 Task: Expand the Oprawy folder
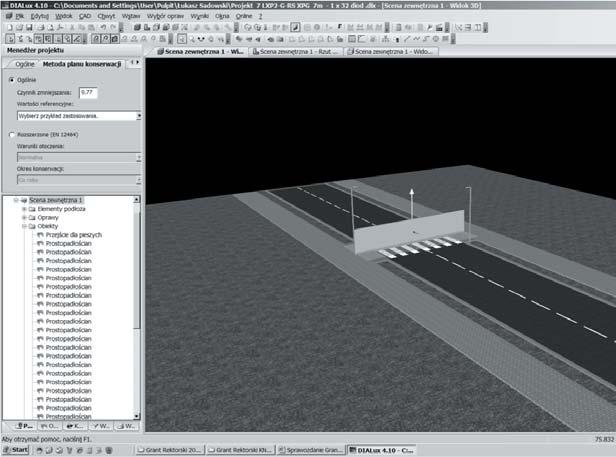pyautogui.click(x=24, y=217)
